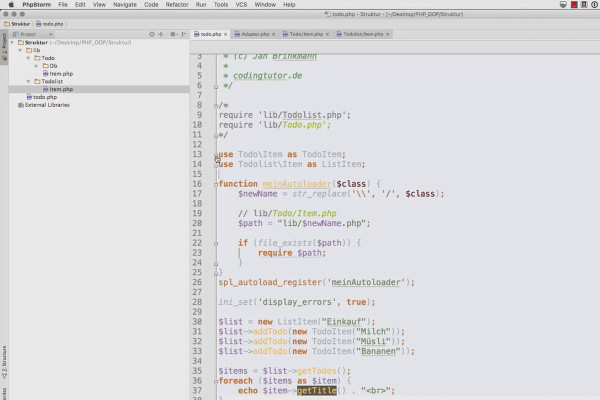Open the Navigate menu
The width and height of the screenshot is (600, 400).
coord(125,5)
